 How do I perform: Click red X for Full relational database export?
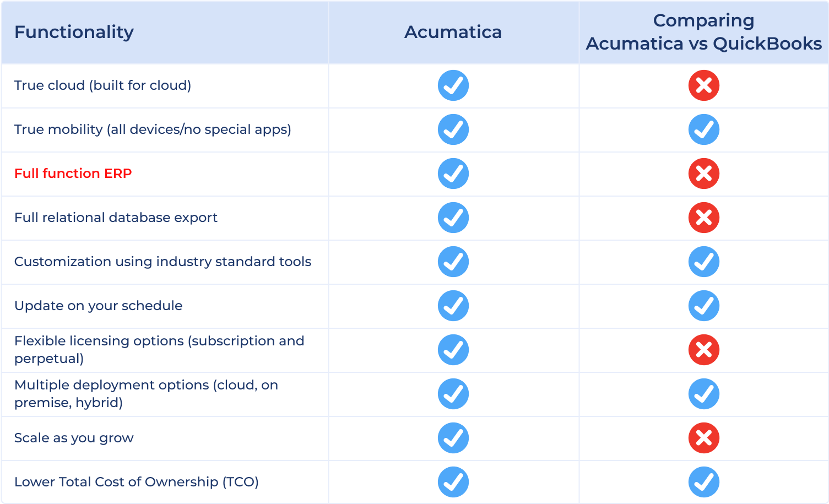[x=704, y=218]
